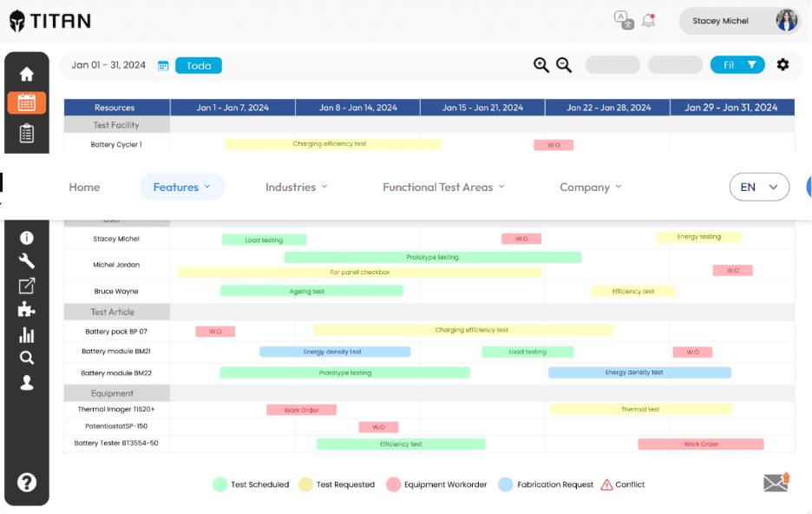
Task: Open the W.O bar for PotentiostatSP-150
Action: (378, 427)
